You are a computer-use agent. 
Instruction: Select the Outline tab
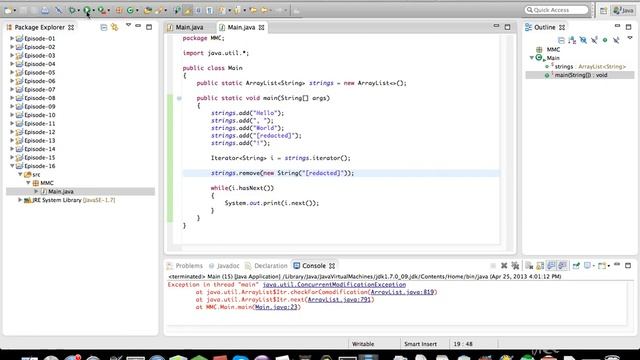[x=545, y=27]
